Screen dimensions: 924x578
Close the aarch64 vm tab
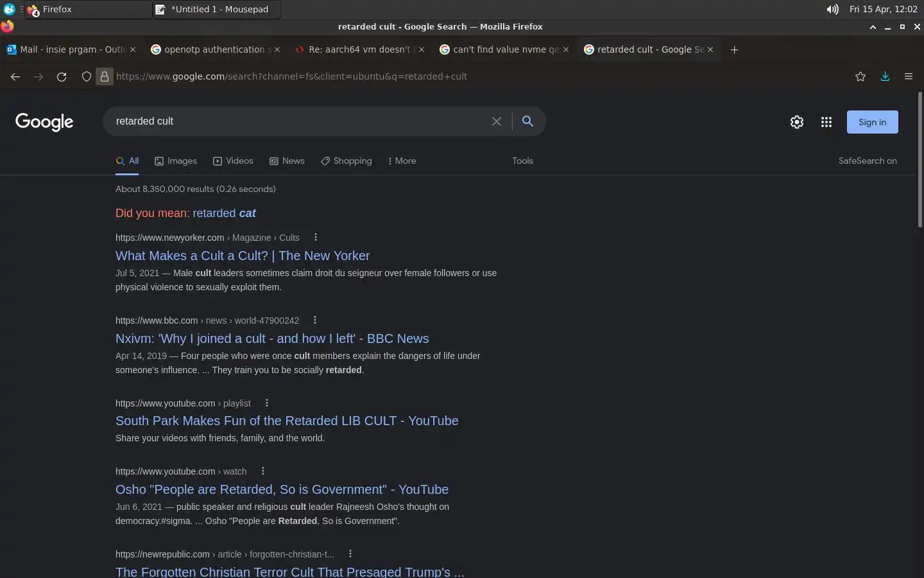click(x=422, y=49)
